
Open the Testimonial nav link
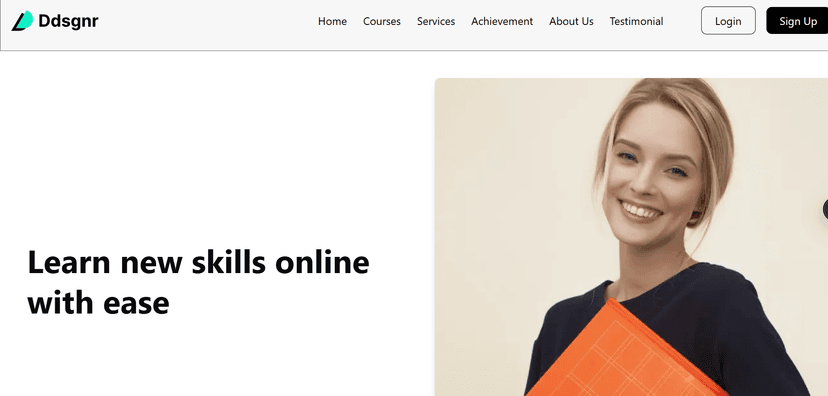tap(636, 21)
